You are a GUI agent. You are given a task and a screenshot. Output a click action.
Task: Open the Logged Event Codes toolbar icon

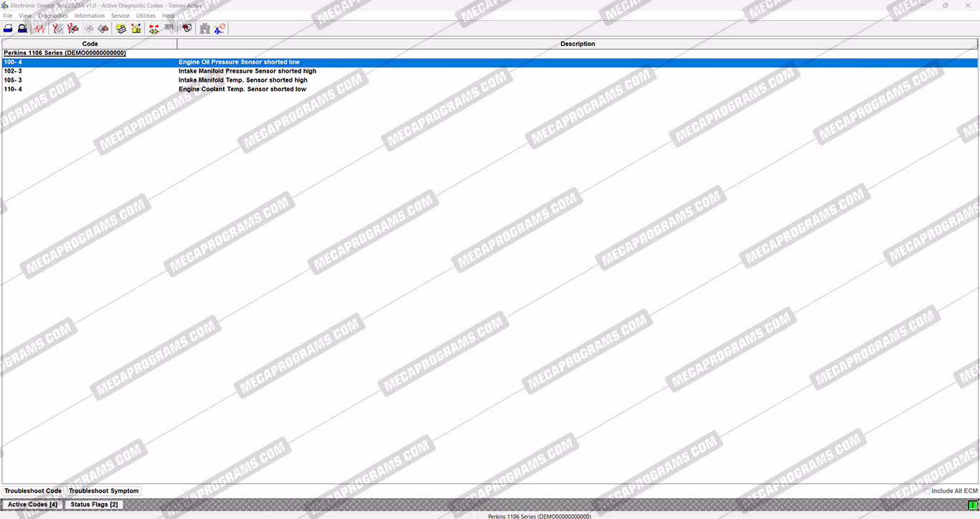(103, 29)
